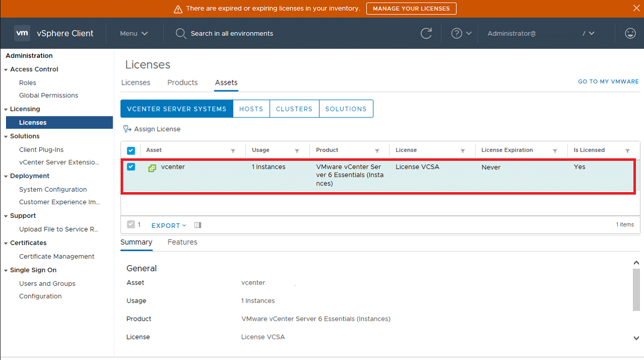Collapse the Single Sign On section
The height and width of the screenshot is (360, 644).
pyautogui.click(x=6, y=271)
